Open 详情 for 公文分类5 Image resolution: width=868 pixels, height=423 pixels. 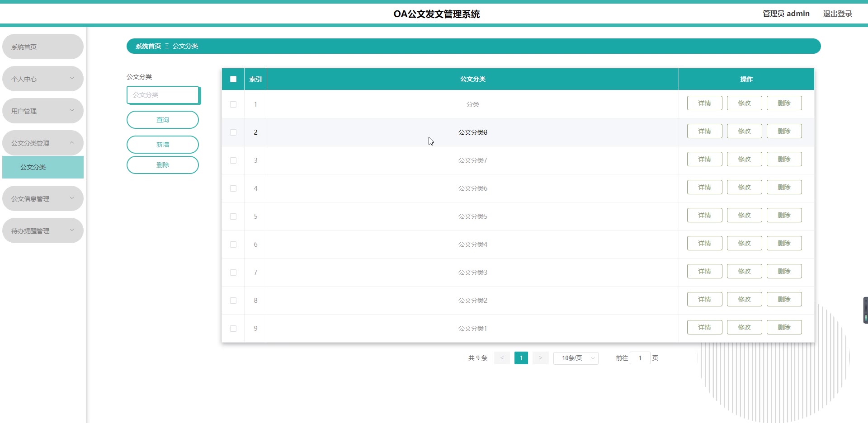point(705,215)
